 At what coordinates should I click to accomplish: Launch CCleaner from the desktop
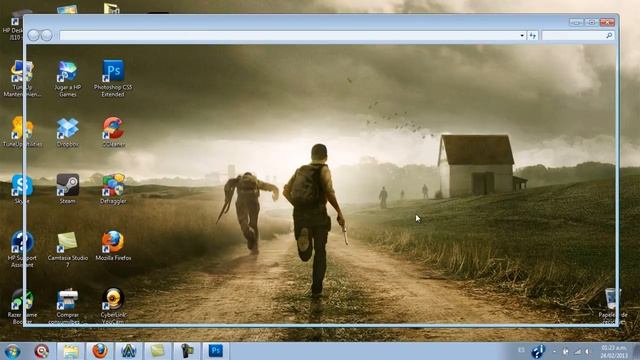113,131
